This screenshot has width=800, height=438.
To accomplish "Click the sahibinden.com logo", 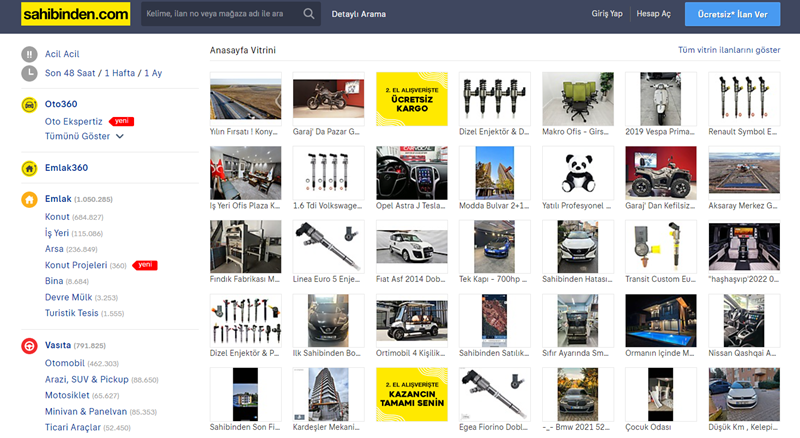I will click(x=76, y=14).
